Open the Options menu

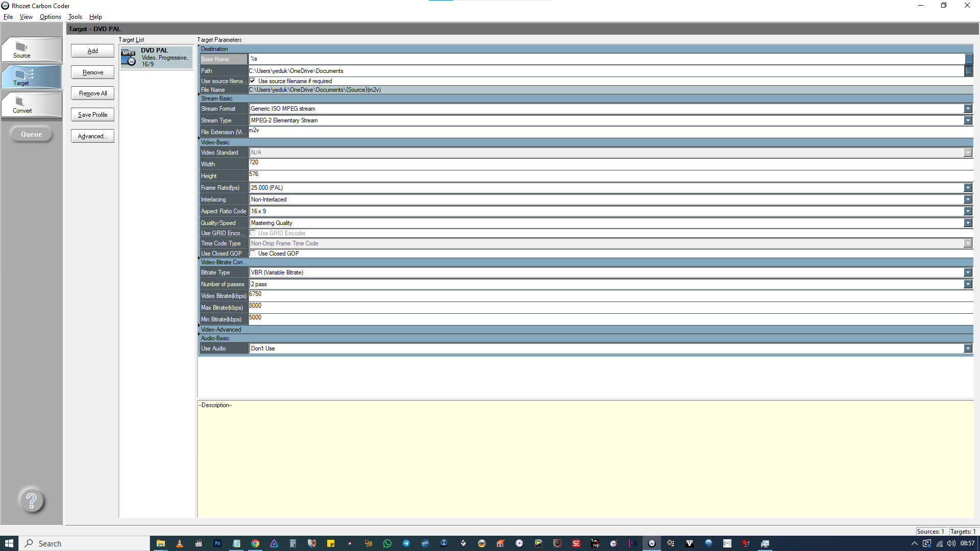[51, 17]
